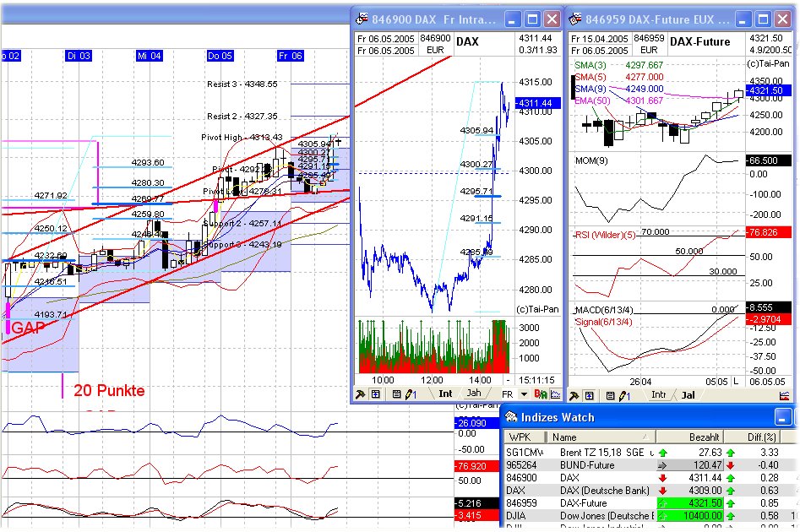Click the pencil drawing icon in DAX-Future toolbar
800x532 pixels.
tap(625, 395)
